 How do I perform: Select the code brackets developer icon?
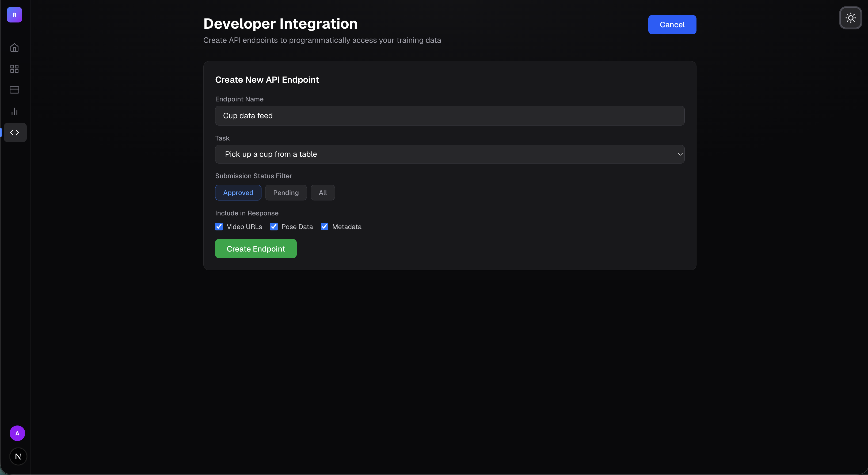14,132
